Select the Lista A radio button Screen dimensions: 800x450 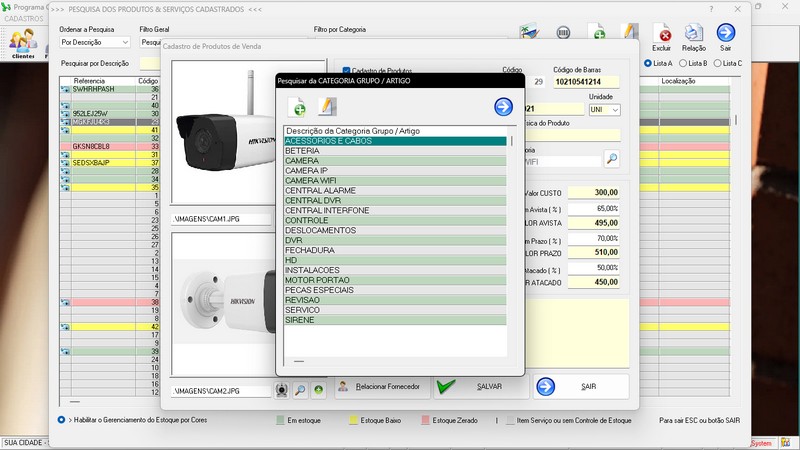(649, 63)
